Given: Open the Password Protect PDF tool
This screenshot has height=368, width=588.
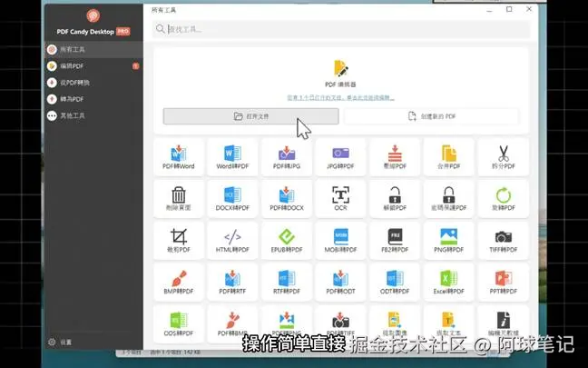Looking at the screenshot, I should point(449,199).
